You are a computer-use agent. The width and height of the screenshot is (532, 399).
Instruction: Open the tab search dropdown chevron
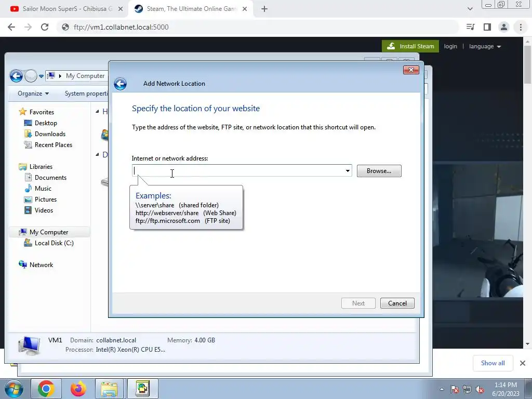470,9
